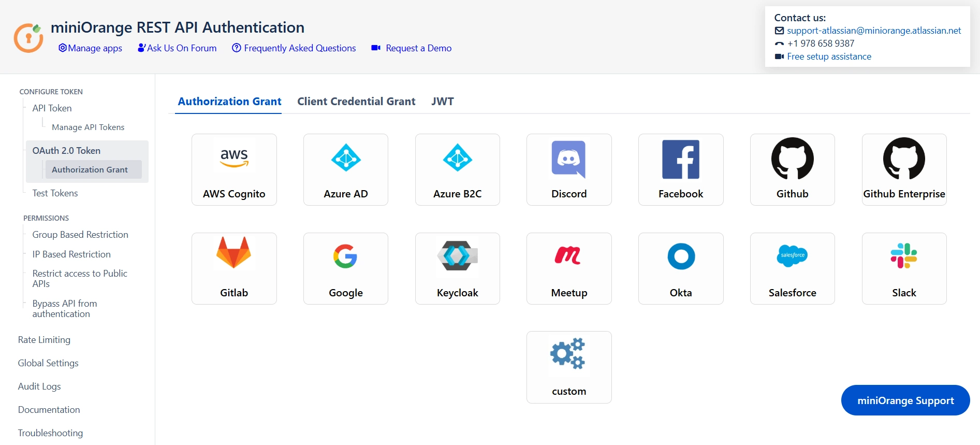Open Frequently Asked Questions link

coord(294,48)
